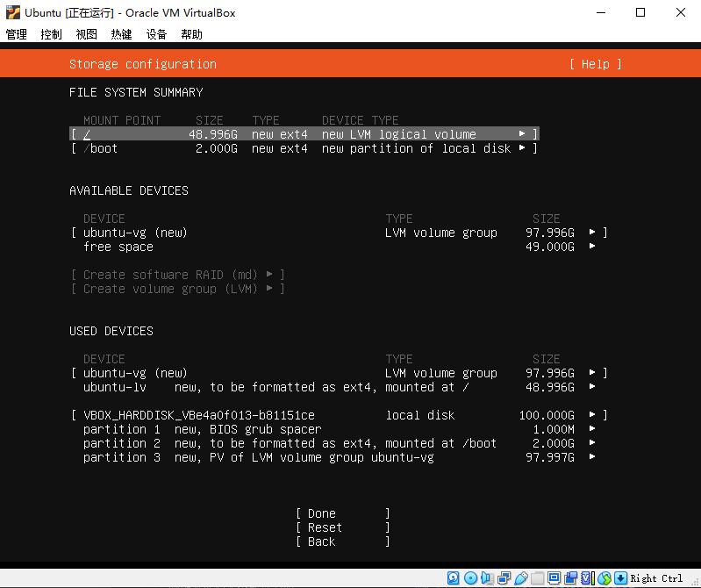Open the 管理 menu
Image resolution: width=701 pixels, height=588 pixels.
pos(17,34)
